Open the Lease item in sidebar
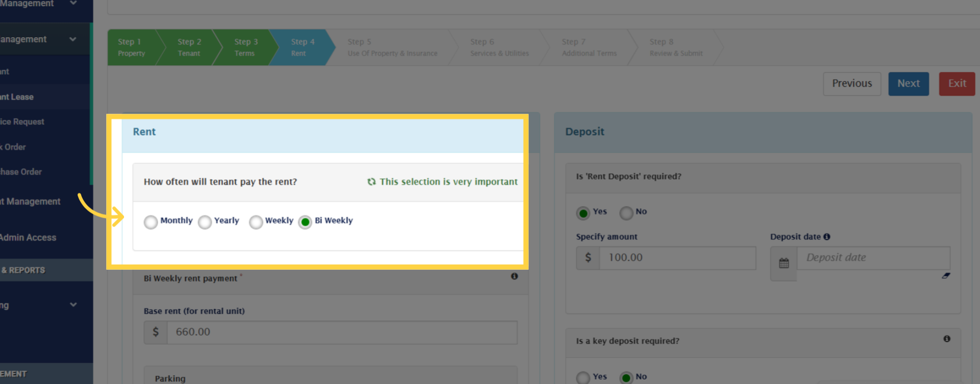The height and width of the screenshot is (384, 980). pos(45,97)
